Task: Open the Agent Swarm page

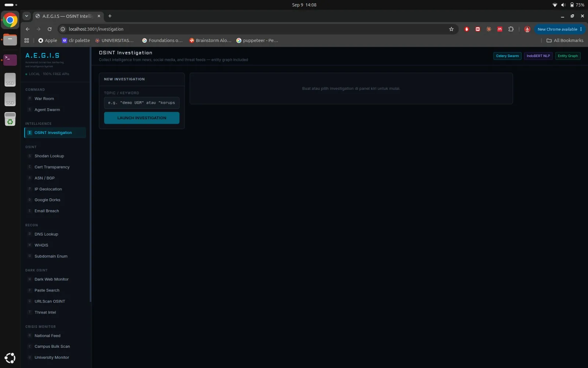Action: coord(55,110)
